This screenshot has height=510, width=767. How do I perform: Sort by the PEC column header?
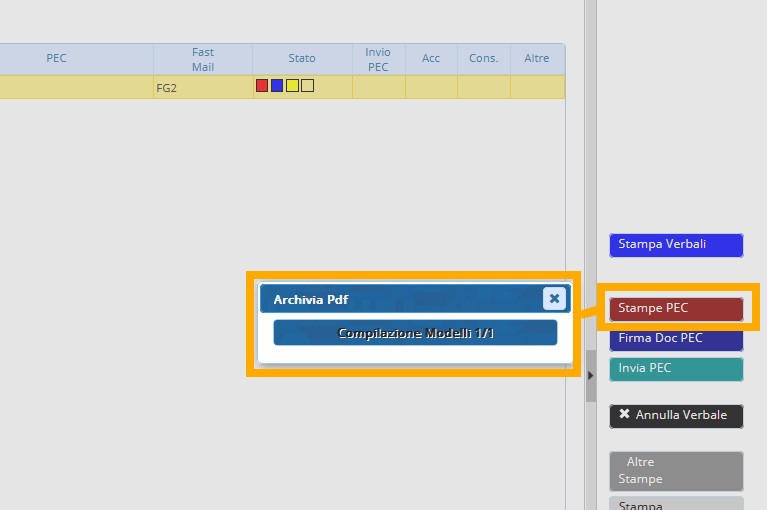57,58
